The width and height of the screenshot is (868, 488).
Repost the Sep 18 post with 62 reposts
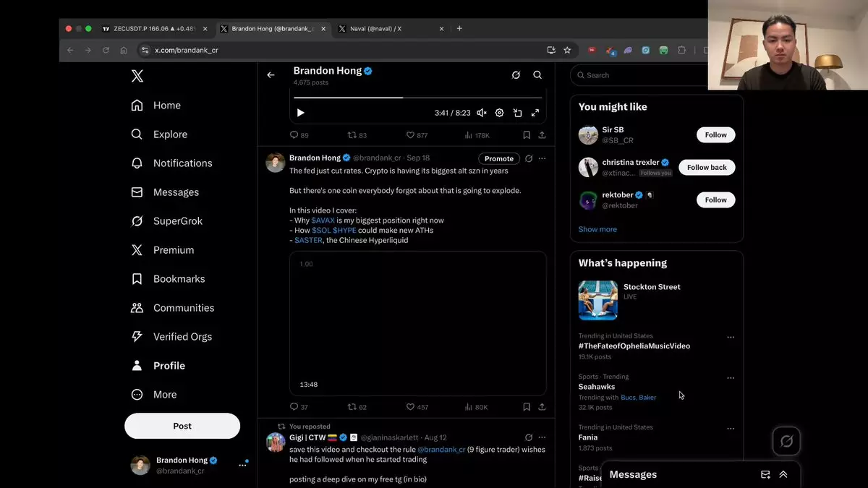[x=352, y=407]
